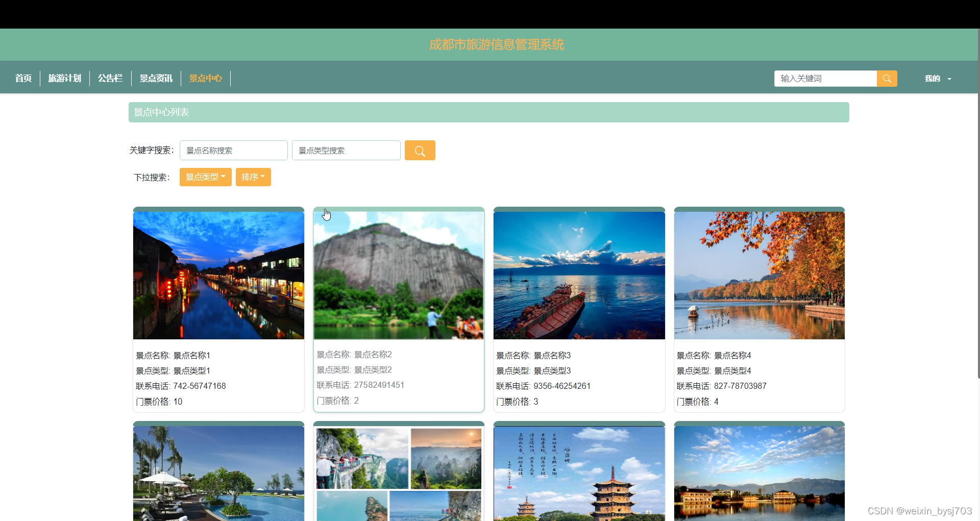The width and height of the screenshot is (980, 521).
Task: Open the pagoda photo in second row
Action: coord(579,474)
